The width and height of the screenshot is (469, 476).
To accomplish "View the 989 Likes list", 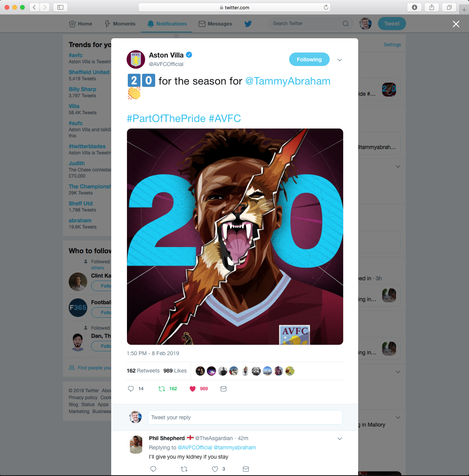I will click(175, 371).
